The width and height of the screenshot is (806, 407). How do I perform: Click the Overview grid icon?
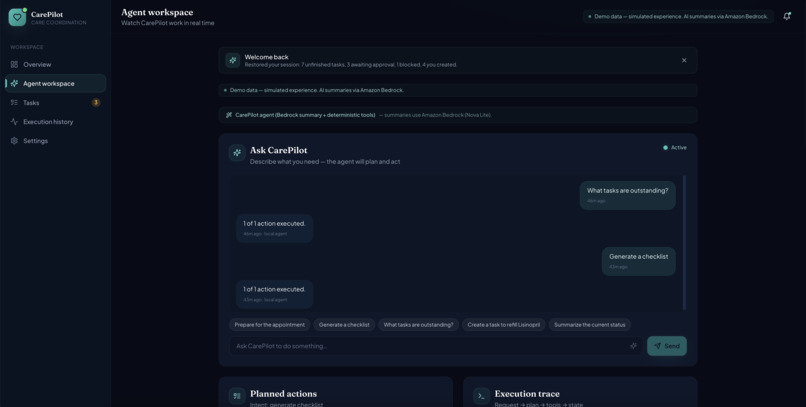click(14, 64)
